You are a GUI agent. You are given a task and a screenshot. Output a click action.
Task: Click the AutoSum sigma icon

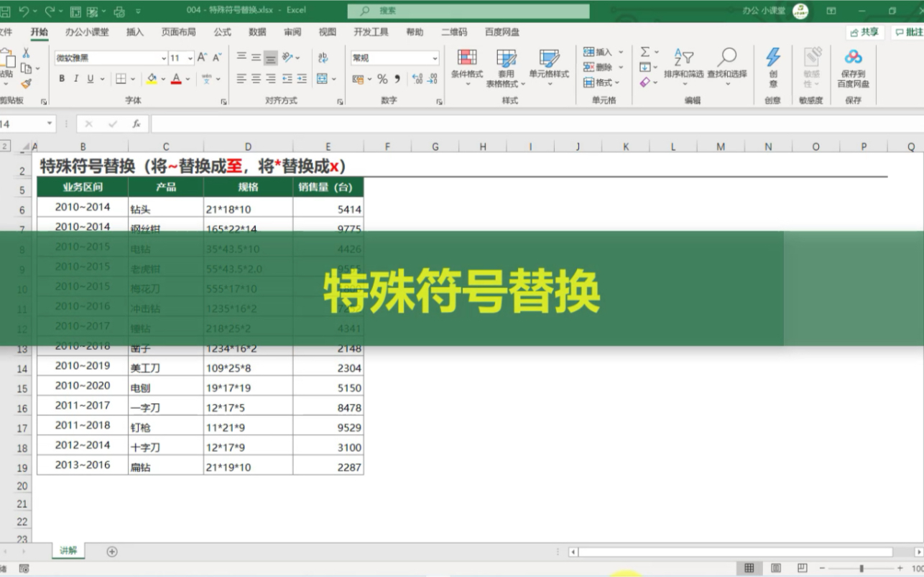(645, 52)
